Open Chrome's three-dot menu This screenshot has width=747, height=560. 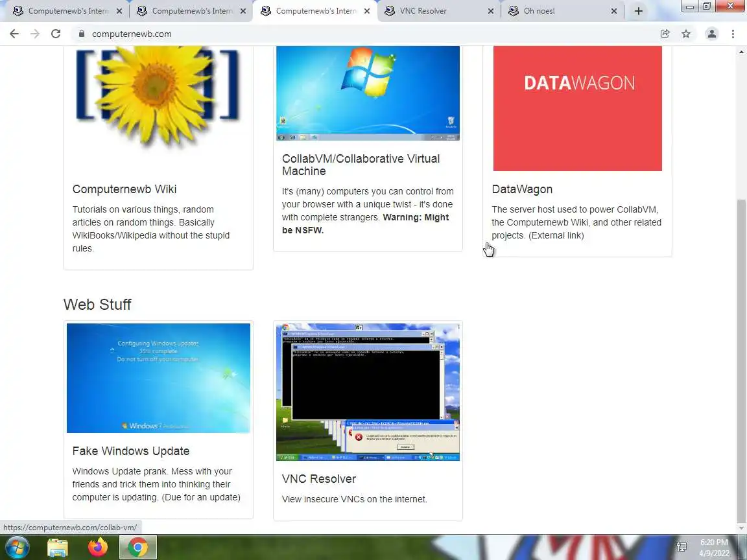[733, 34]
